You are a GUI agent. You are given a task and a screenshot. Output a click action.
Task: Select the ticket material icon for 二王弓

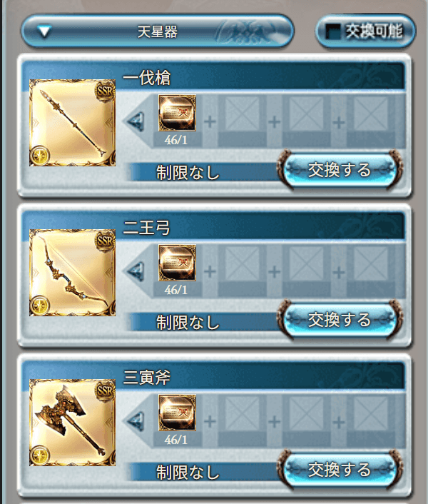tap(177, 263)
